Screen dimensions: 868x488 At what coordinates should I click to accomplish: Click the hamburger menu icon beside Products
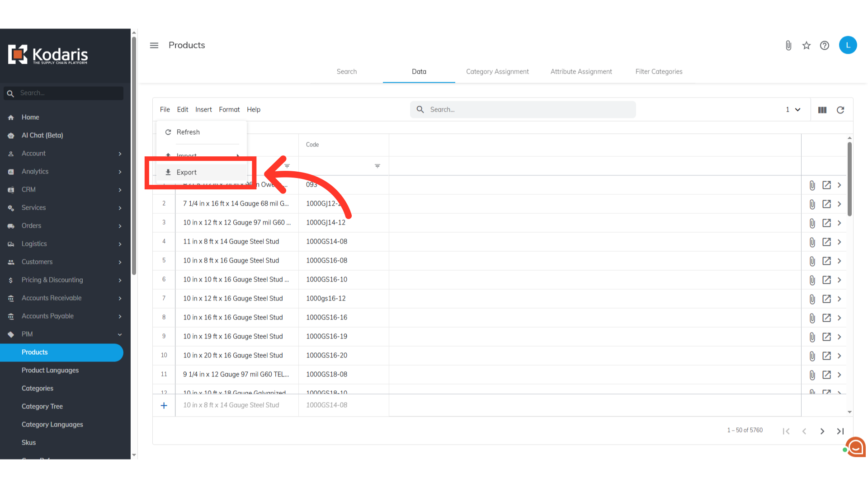154,45
